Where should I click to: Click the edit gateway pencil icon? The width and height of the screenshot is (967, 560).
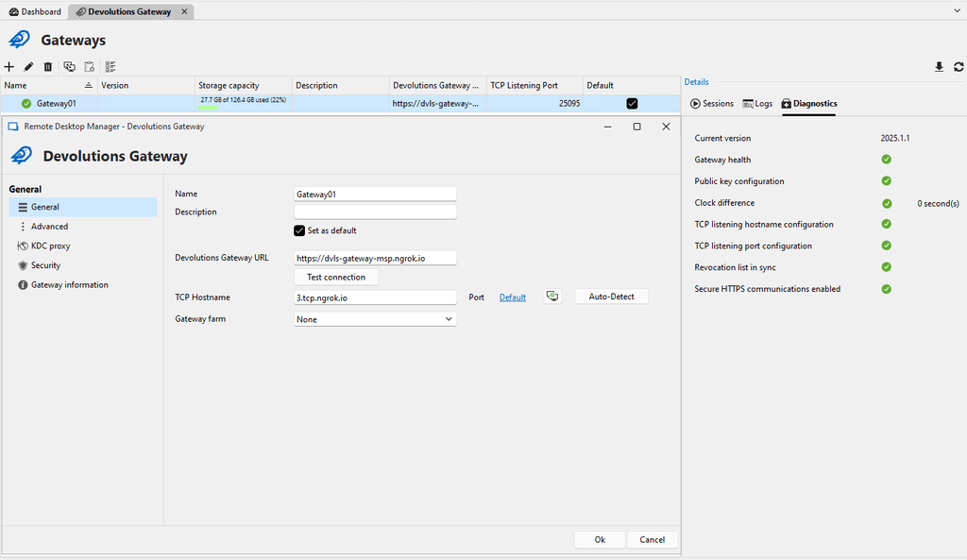point(28,67)
